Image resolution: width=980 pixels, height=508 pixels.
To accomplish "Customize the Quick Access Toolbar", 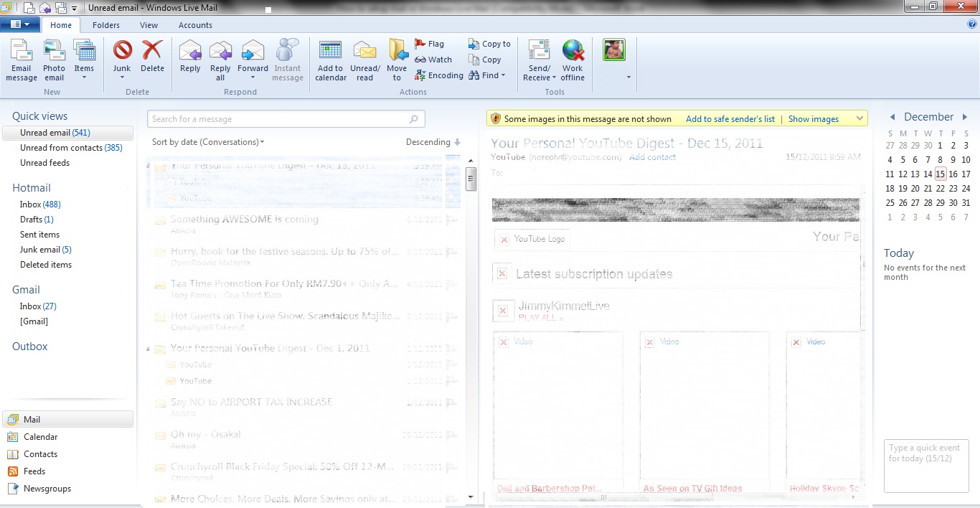I will point(75,9).
